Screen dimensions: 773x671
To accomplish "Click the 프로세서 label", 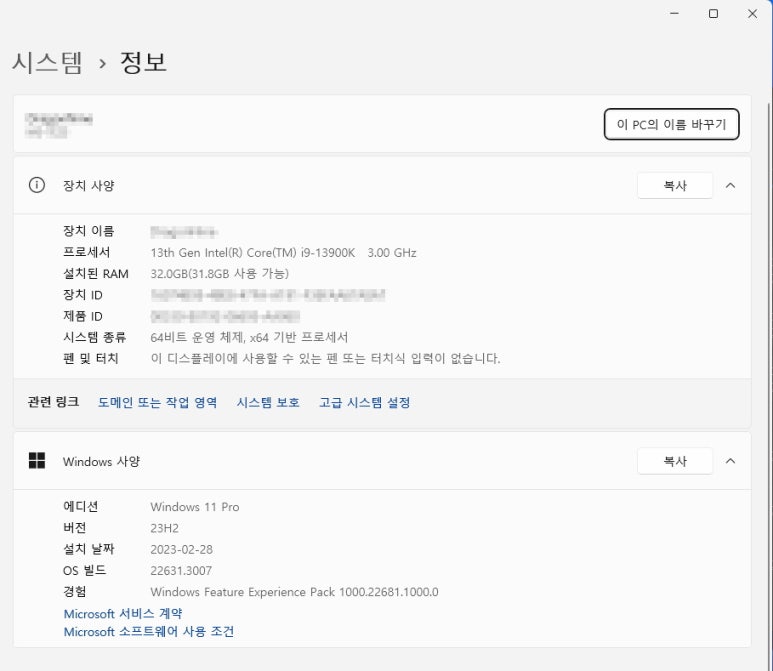I will click(x=87, y=252).
